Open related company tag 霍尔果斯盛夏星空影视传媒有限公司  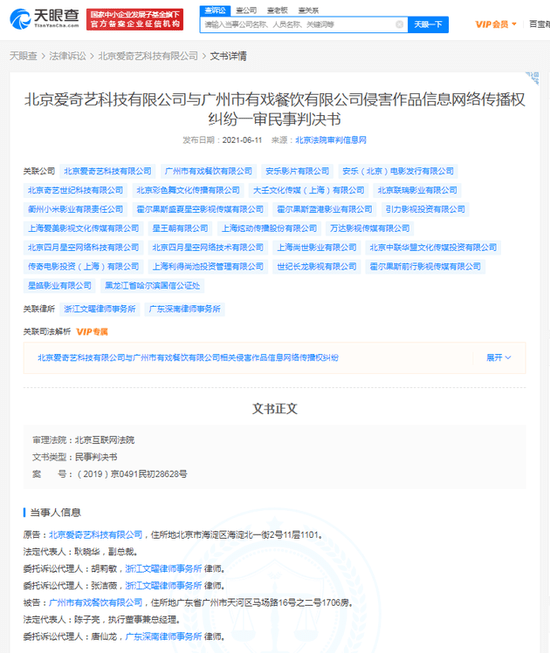point(200,209)
